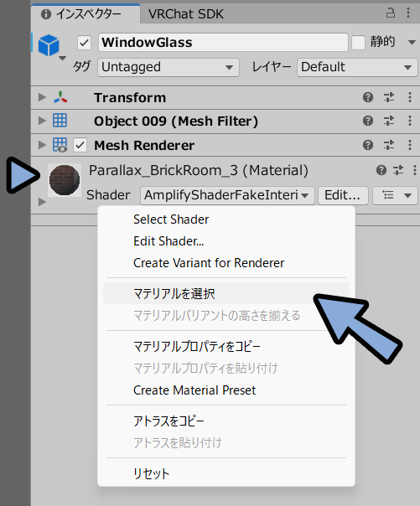
Task: Open the Default layer dropdown
Action: pos(357,67)
